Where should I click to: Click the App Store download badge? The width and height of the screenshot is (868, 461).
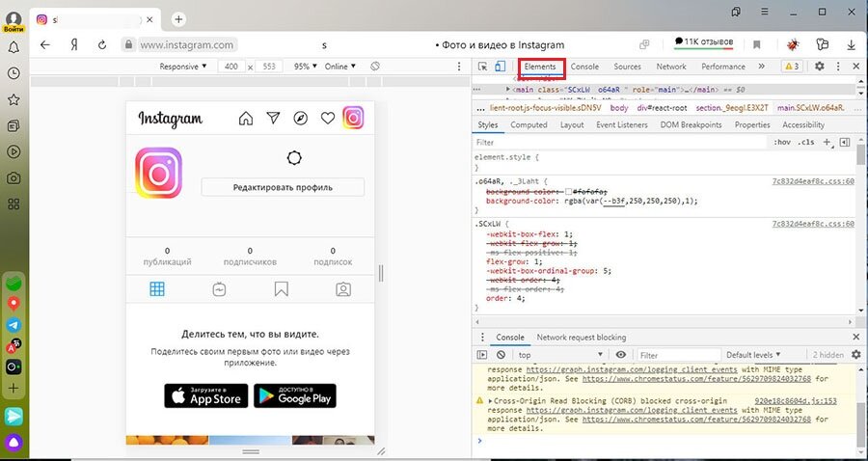(x=206, y=395)
